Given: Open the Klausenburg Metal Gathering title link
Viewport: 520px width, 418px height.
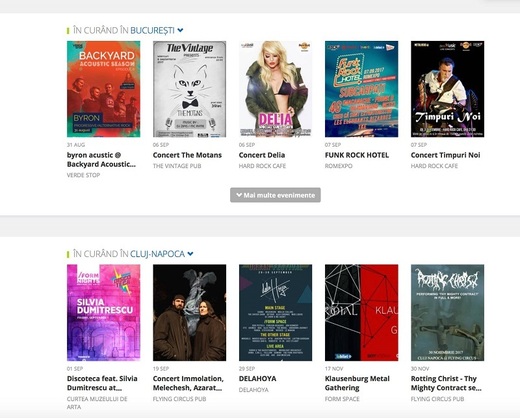Looking at the screenshot, I should pyautogui.click(x=357, y=383).
